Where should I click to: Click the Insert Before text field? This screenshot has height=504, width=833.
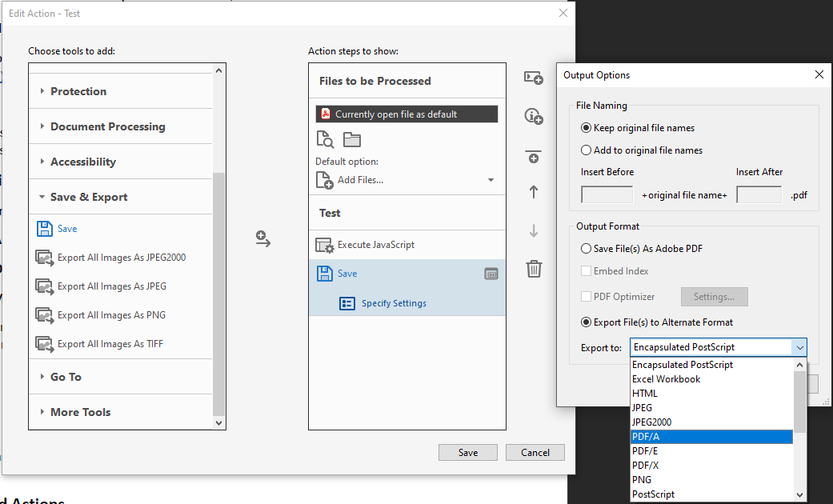click(x=607, y=194)
